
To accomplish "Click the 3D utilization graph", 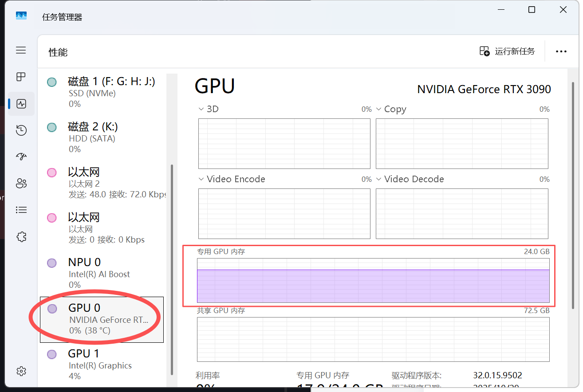I will click(284, 144).
